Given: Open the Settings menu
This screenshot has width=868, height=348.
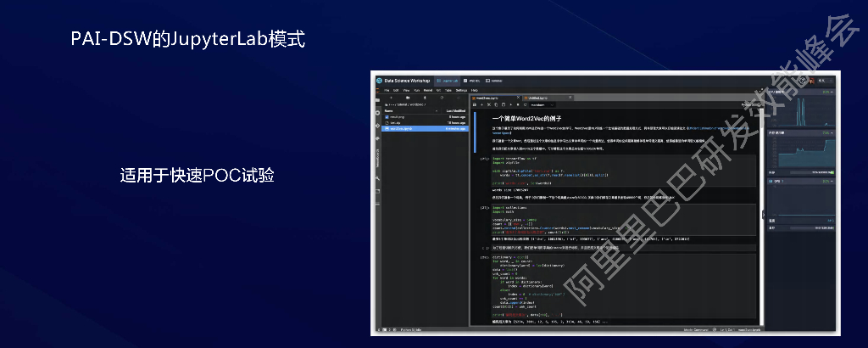Looking at the screenshot, I should tap(461, 90).
